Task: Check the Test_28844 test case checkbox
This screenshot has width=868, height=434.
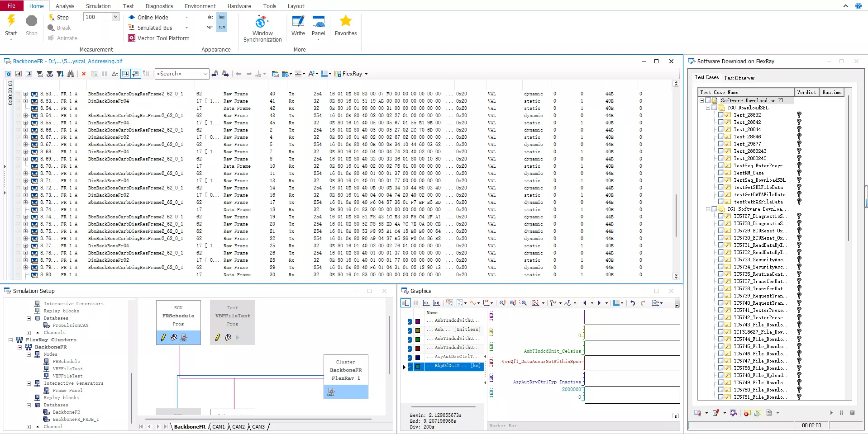Action: 720,129
